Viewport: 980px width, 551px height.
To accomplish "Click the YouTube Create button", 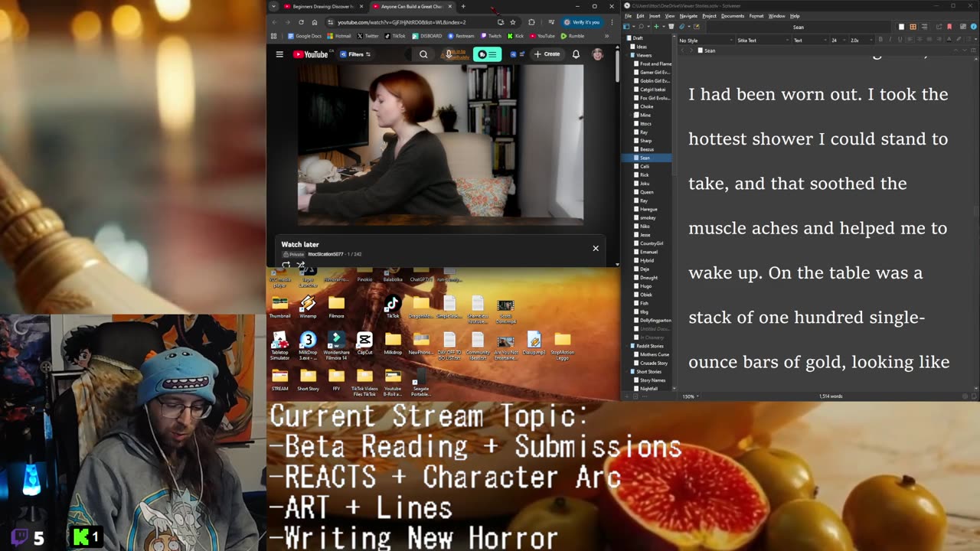I will pos(547,54).
